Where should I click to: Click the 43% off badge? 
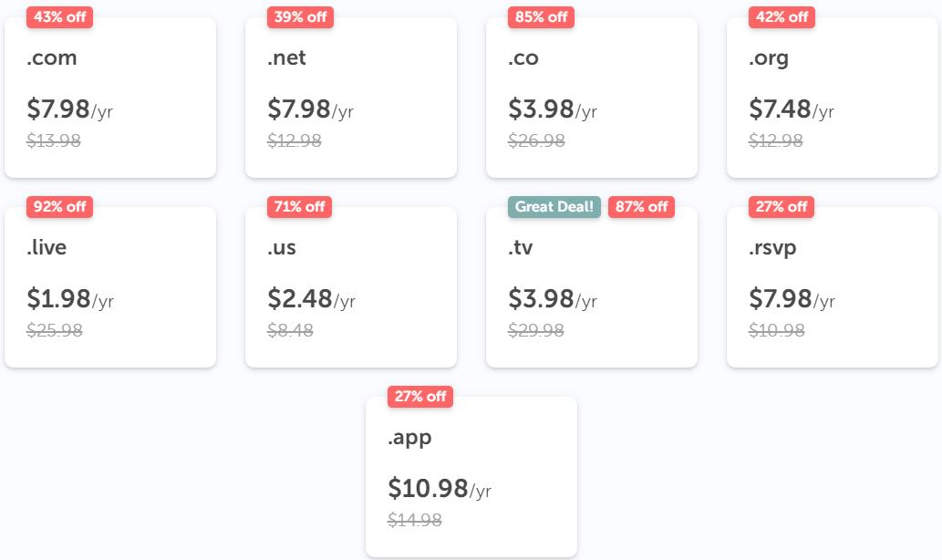click(60, 17)
